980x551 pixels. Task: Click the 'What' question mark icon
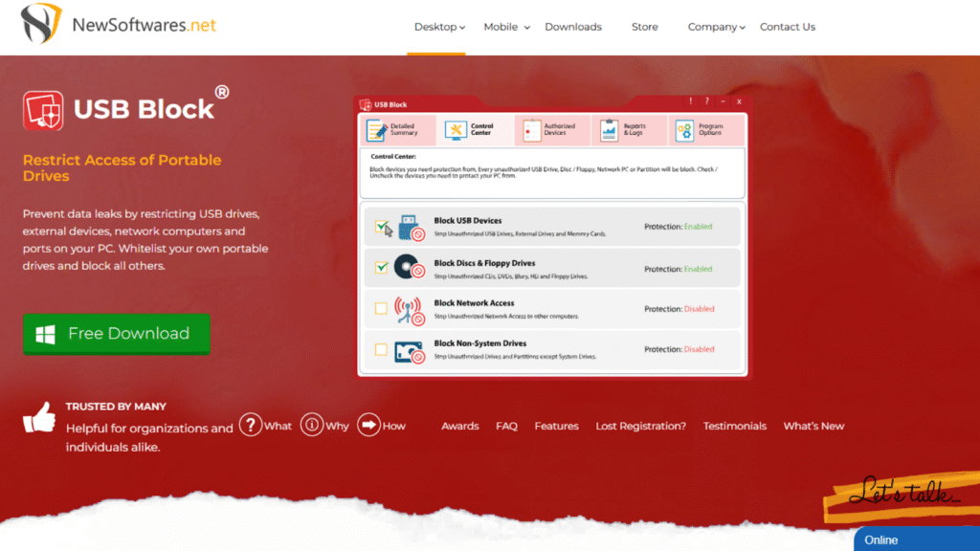[251, 425]
